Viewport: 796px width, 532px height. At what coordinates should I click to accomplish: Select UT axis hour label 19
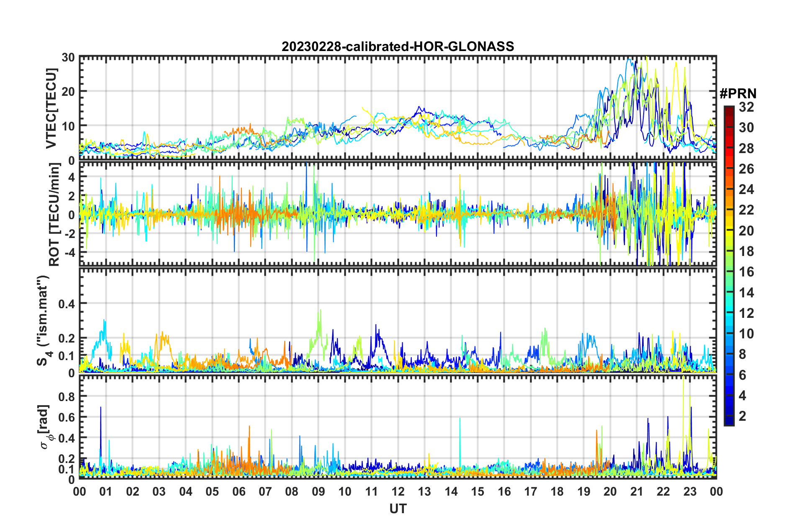pyautogui.click(x=584, y=491)
